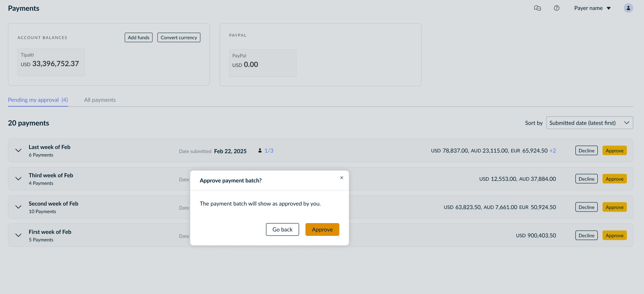Select the PayPal USD 0.00 balance card
The height and width of the screenshot is (294, 644).
click(263, 63)
